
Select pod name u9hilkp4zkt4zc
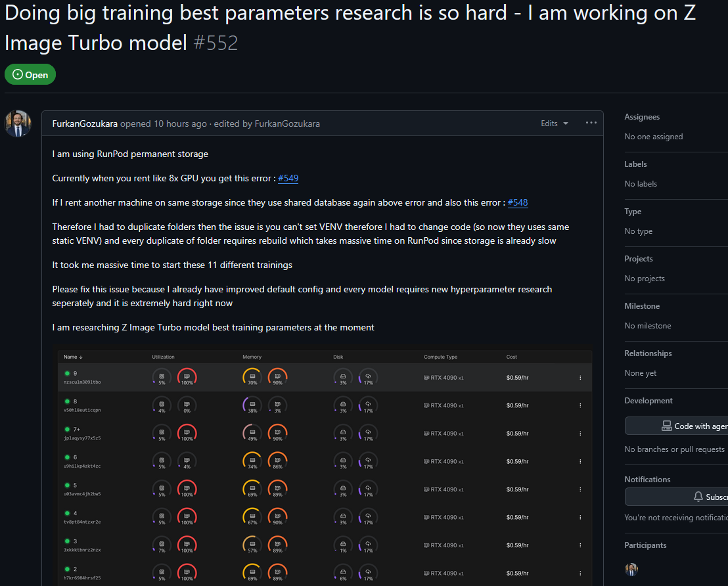pyautogui.click(x=81, y=466)
